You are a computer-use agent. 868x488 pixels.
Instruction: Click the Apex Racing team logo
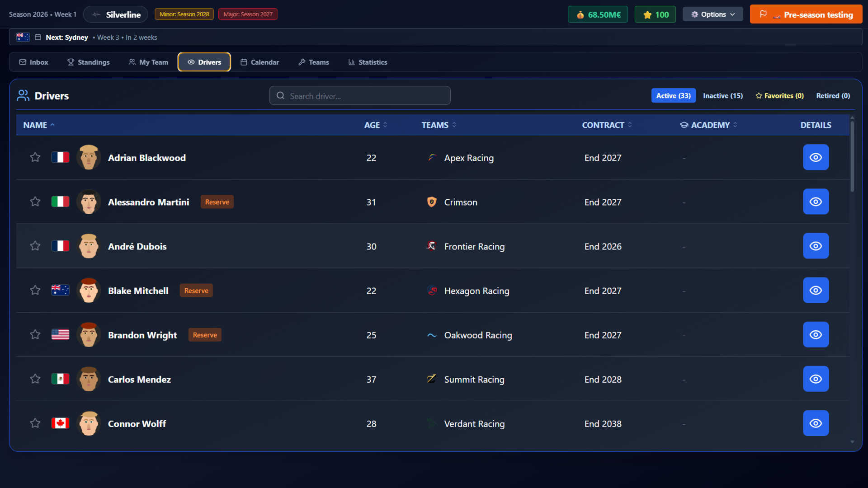(x=432, y=157)
